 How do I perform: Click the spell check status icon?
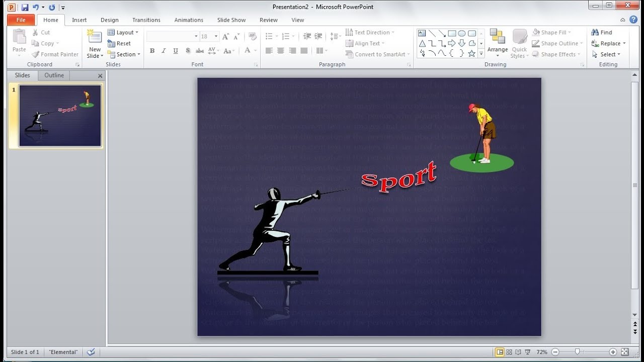click(91, 352)
